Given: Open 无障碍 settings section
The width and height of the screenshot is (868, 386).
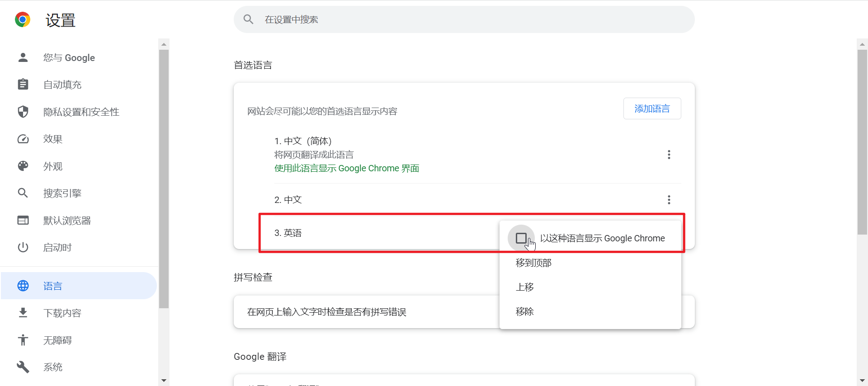Looking at the screenshot, I should coord(79,340).
